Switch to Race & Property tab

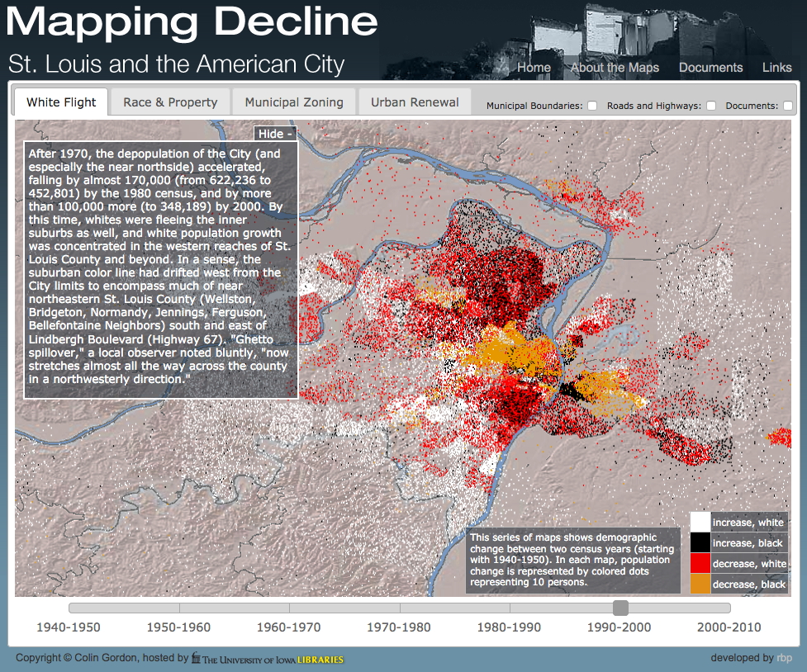click(170, 102)
